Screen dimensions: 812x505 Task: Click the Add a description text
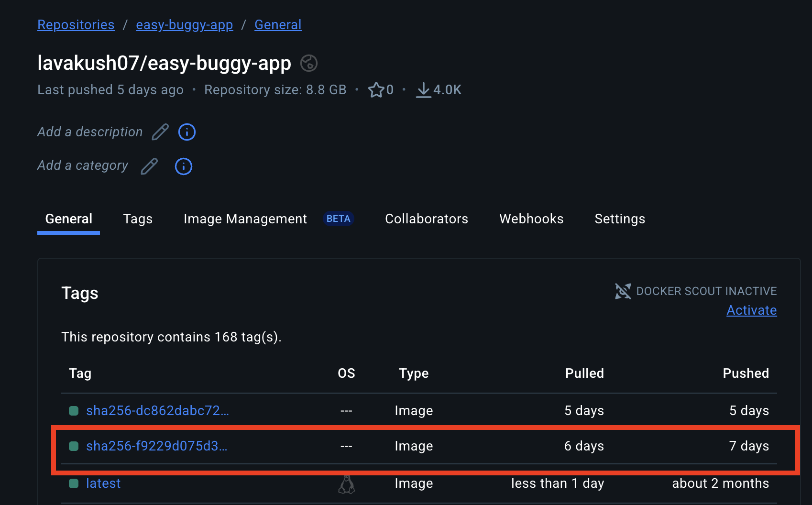click(x=90, y=132)
